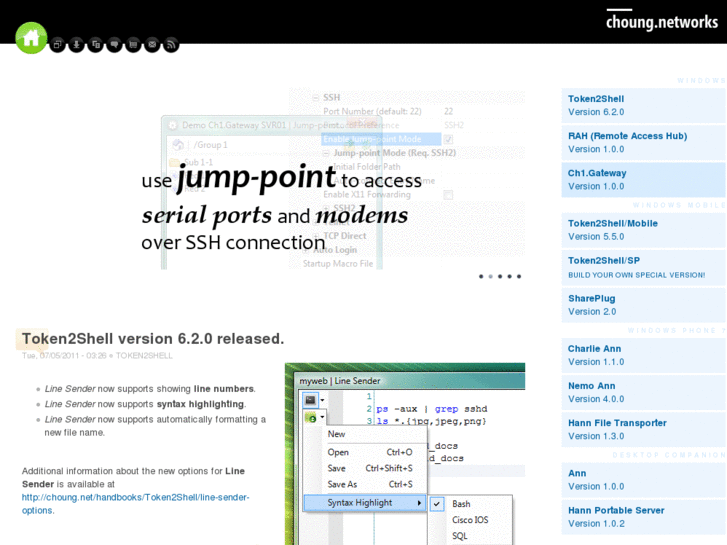Viewport: 727px width, 545px height.
Task: Select the second (highlighted) carousel dot
Action: 491,276
